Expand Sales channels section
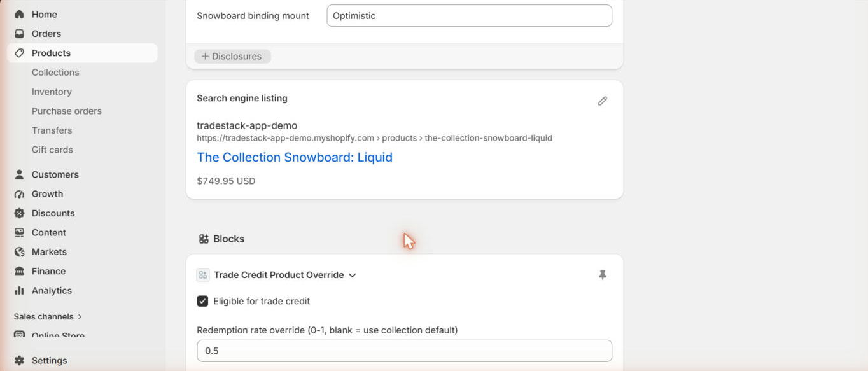The image size is (868, 371). click(x=48, y=316)
